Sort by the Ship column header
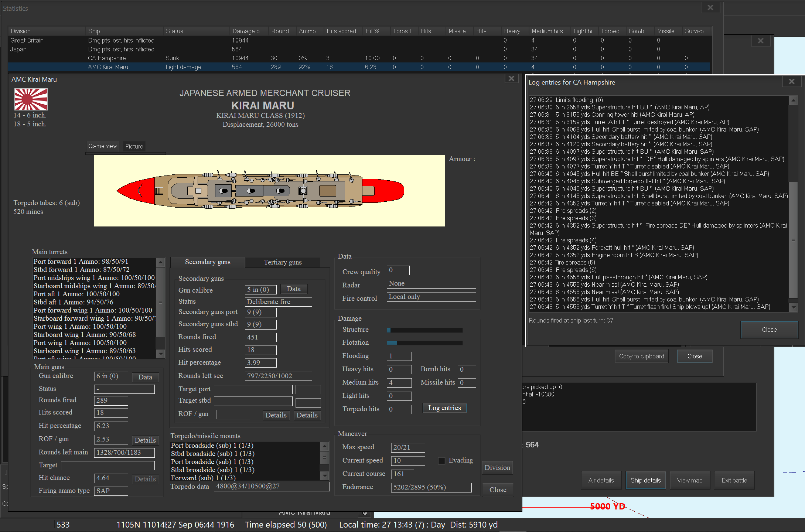Image resolution: width=805 pixels, height=532 pixels. pos(124,31)
